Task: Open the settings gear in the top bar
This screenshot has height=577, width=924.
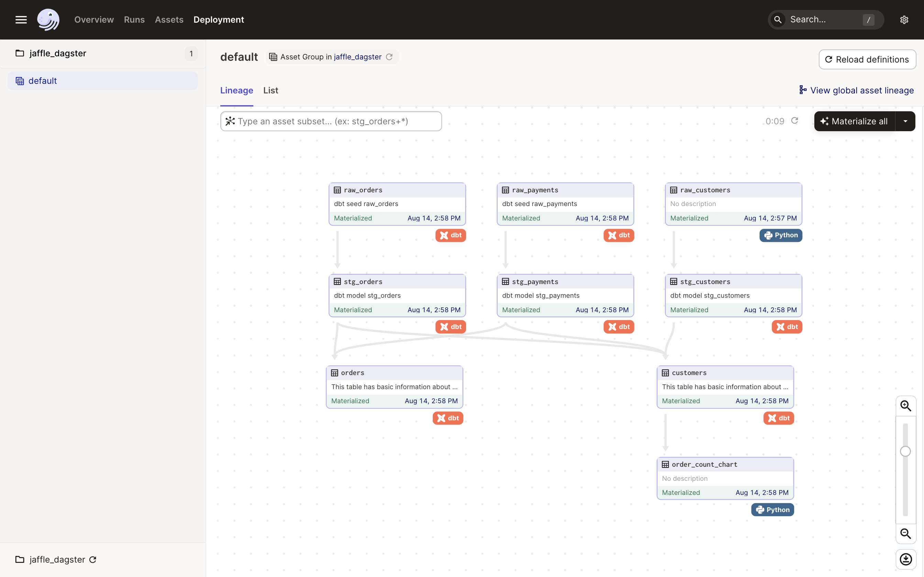Action: point(904,20)
